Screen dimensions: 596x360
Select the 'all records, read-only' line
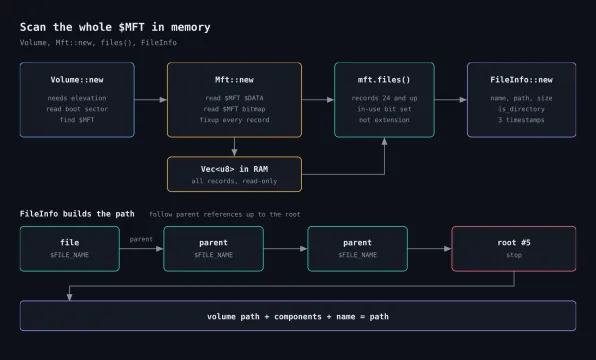(x=234, y=181)
